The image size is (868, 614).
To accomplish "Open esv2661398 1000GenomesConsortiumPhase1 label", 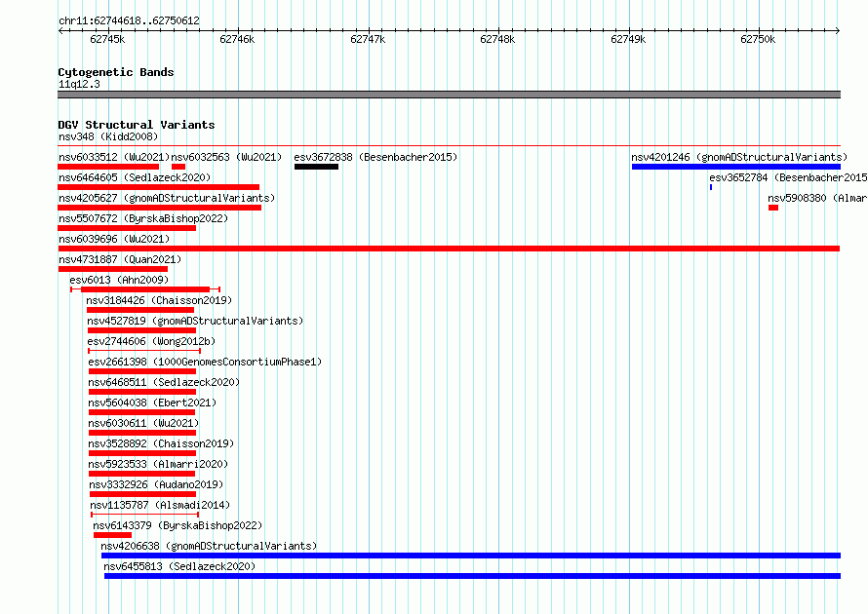I will point(205,362).
